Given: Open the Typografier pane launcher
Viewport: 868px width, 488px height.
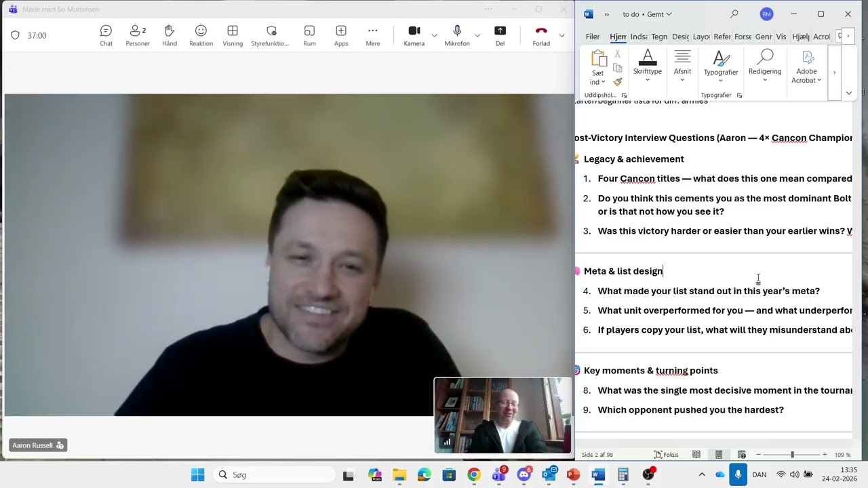Looking at the screenshot, I should (739, 96).
